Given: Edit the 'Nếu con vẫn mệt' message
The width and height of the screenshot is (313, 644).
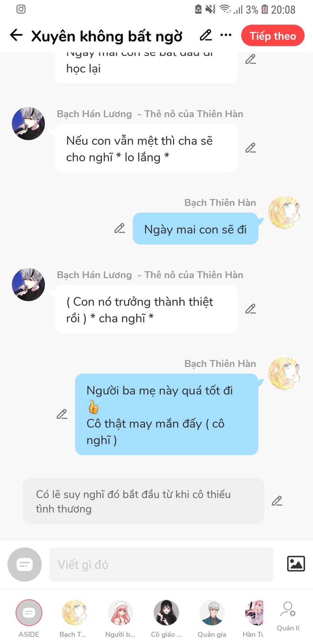Looking at the screenshot, I should tap(251, 148).
